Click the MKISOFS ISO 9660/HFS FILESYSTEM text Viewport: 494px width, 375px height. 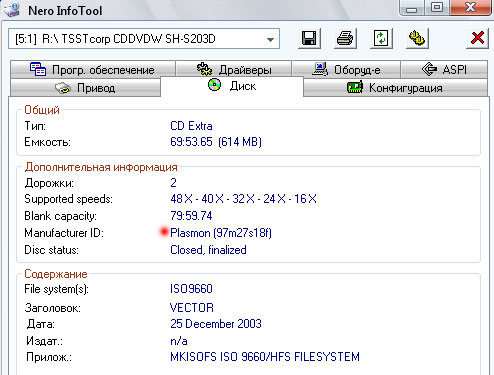click(x=265, y=357)
